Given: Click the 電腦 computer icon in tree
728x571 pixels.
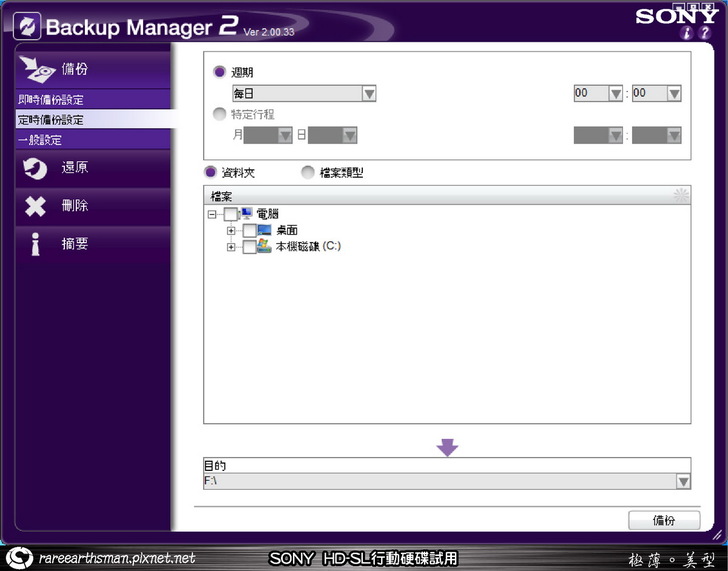Looking at the screenshot, I should (247, 214).
